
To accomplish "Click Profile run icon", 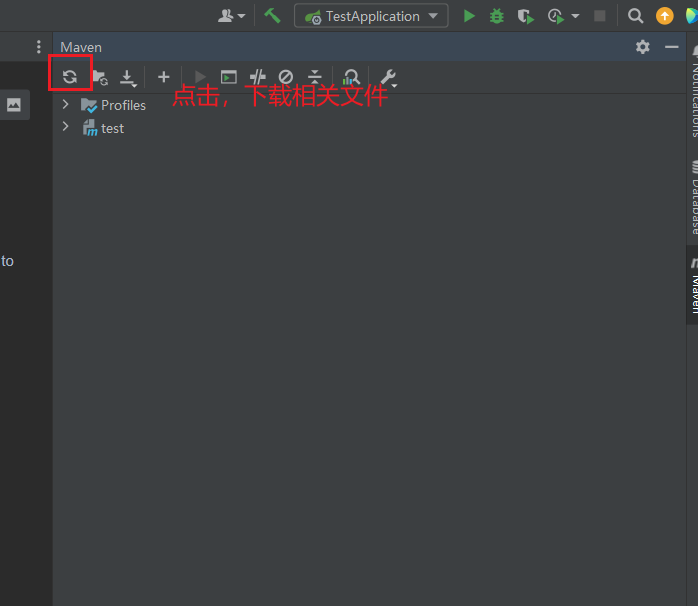I will pos(556,16).
